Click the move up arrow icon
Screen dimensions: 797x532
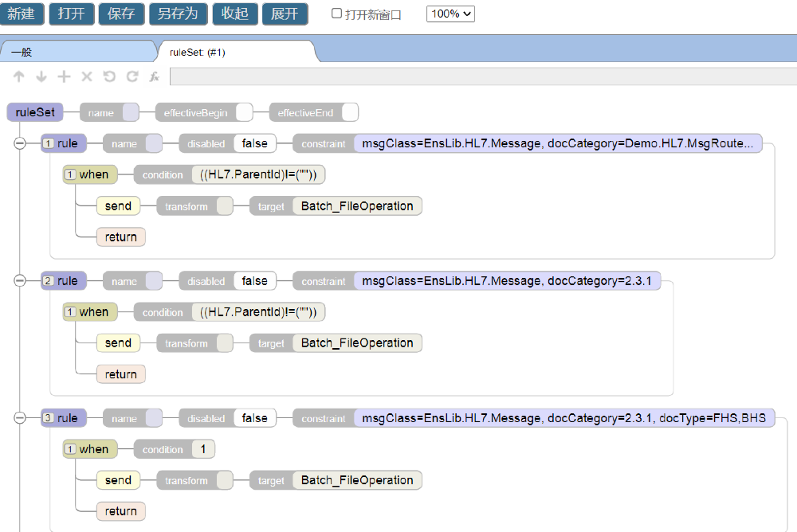19,76
